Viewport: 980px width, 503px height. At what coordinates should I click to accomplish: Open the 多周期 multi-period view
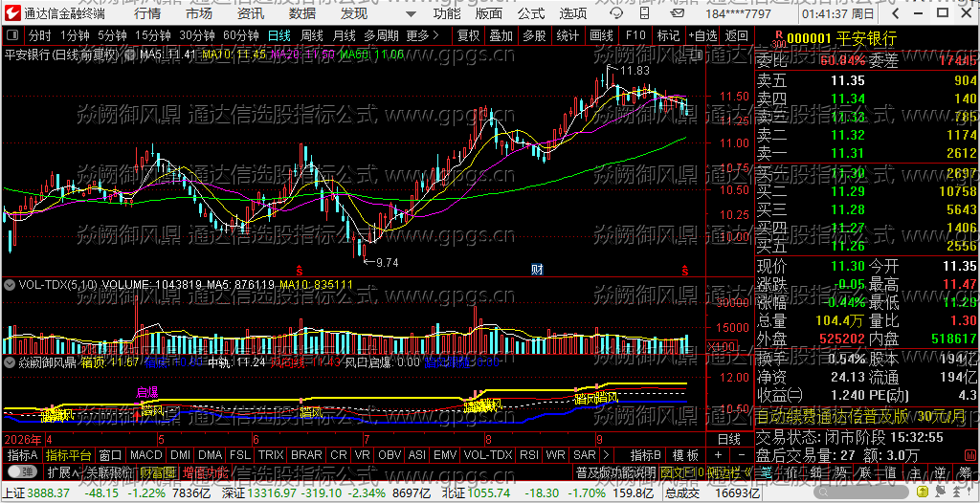point(382,35)
